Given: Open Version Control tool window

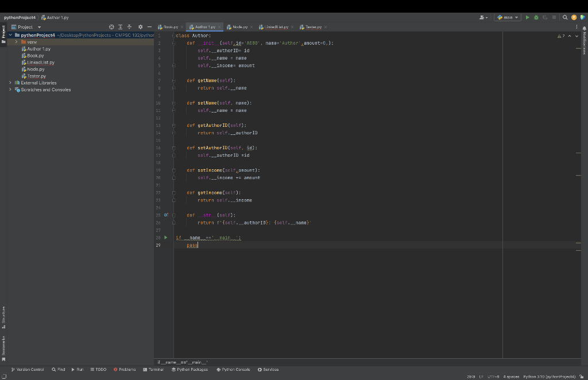Looking at the screenshot, I should tap(28, 370).
